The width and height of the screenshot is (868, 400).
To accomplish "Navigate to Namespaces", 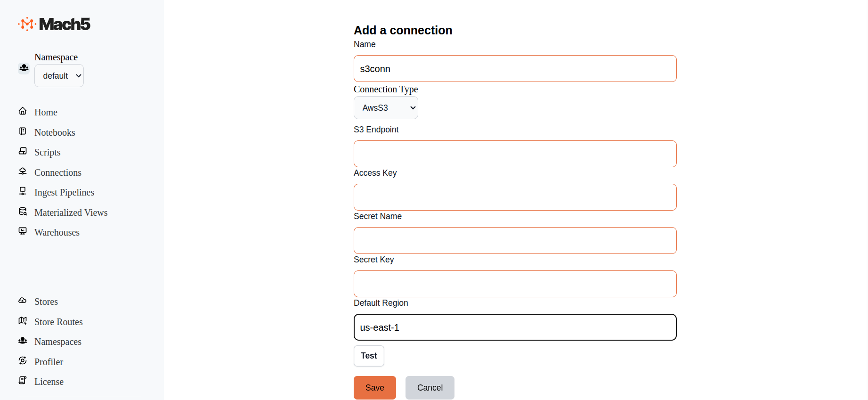I will 57,342.
